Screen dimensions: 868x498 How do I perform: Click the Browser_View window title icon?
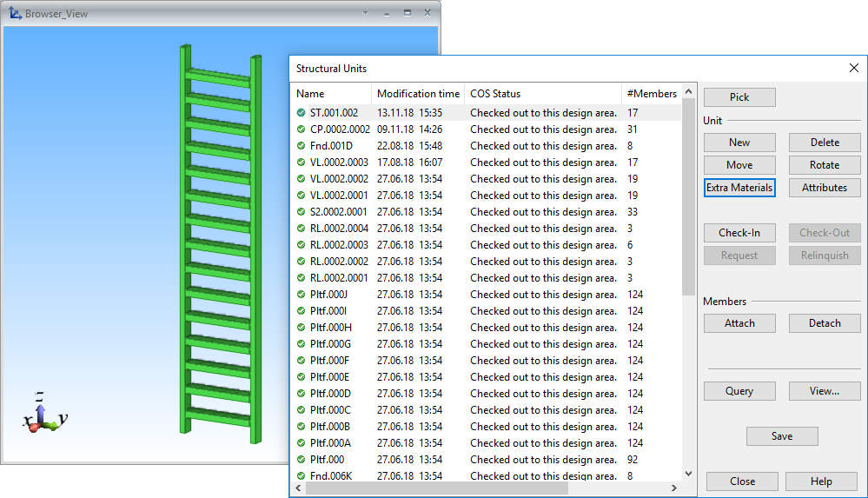point(14,13)
